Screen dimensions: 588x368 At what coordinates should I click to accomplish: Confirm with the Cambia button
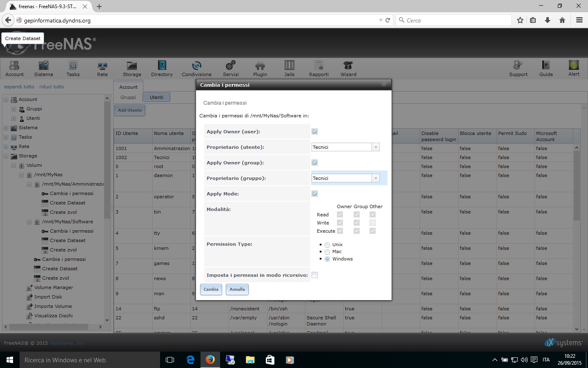pyautogui.click(x=211, y=289)
